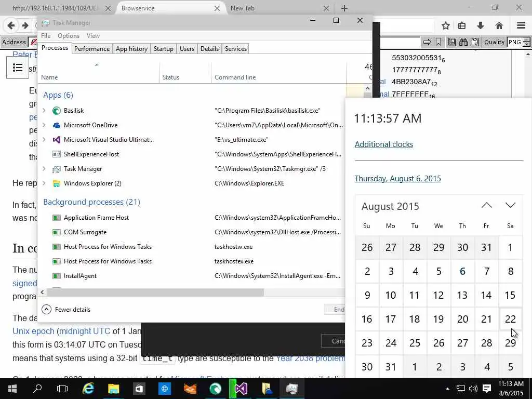Click the browser Forward arrow button
Viewport: 532px width, 399px height.
pos(25,25)
